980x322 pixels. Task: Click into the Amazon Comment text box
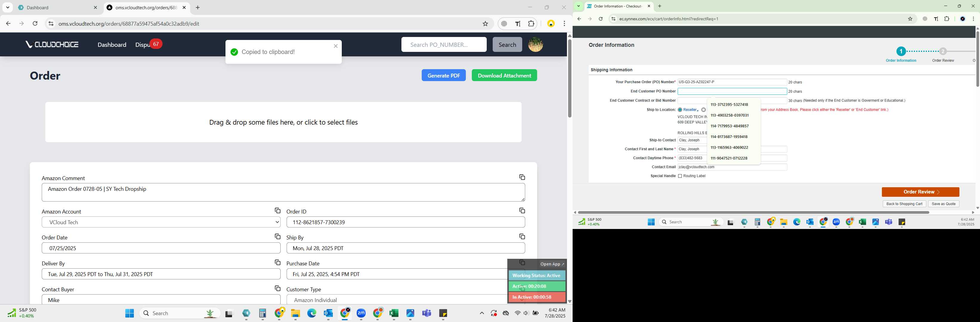(283, 192)
